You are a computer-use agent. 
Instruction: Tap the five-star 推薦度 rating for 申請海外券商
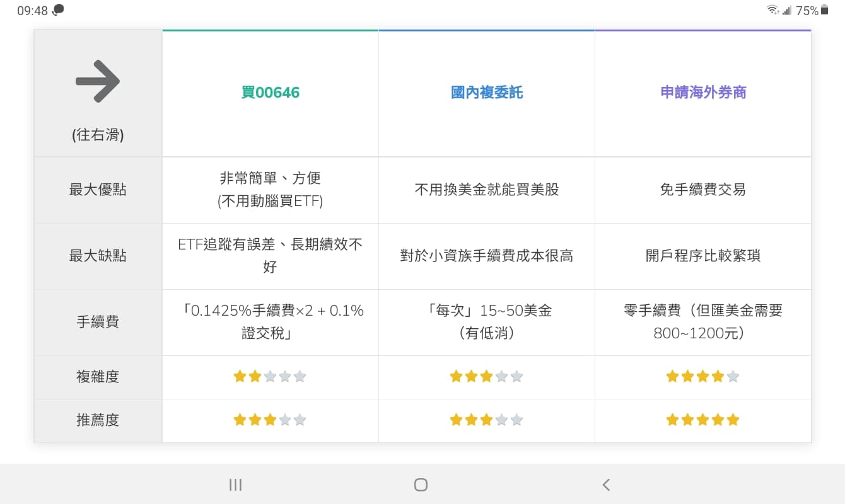pos(702,419)
